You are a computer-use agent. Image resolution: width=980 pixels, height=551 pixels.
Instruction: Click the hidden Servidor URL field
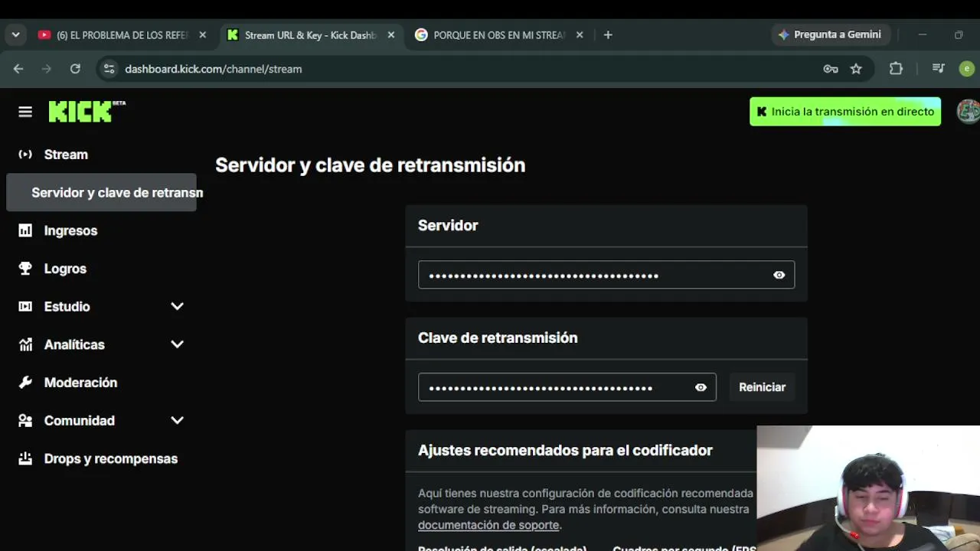coord(606,275)
